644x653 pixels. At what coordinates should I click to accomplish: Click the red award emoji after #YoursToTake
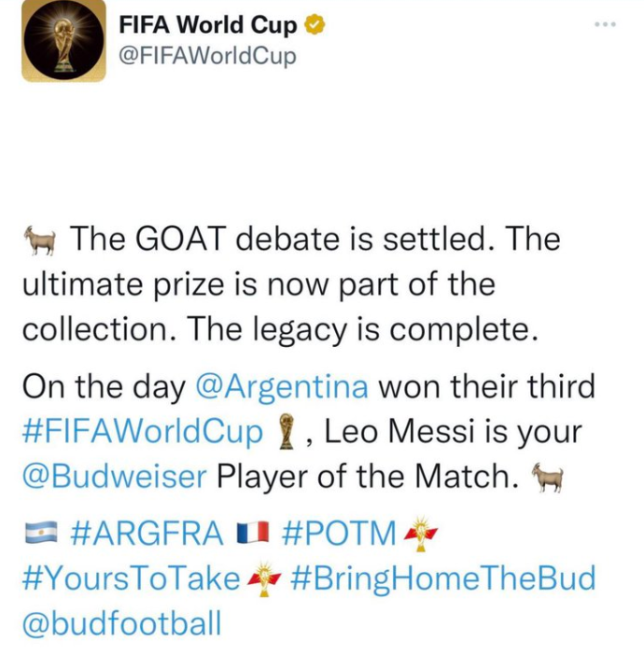click(264, 578)
